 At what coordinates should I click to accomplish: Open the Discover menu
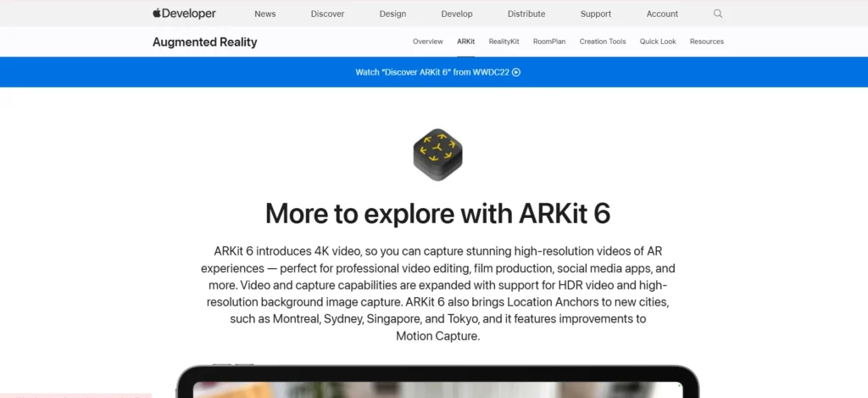[327, 14]
